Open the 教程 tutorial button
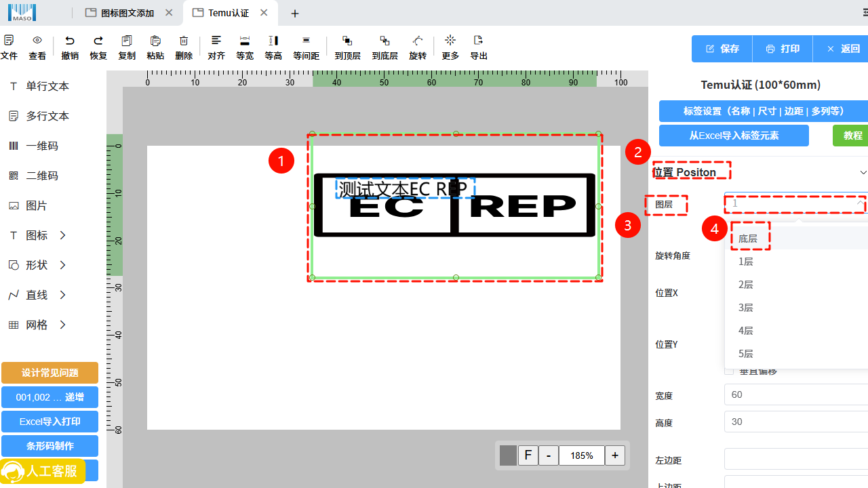This screenshot has height=488, width=868. pyautogui.click(x=852, y=136)
